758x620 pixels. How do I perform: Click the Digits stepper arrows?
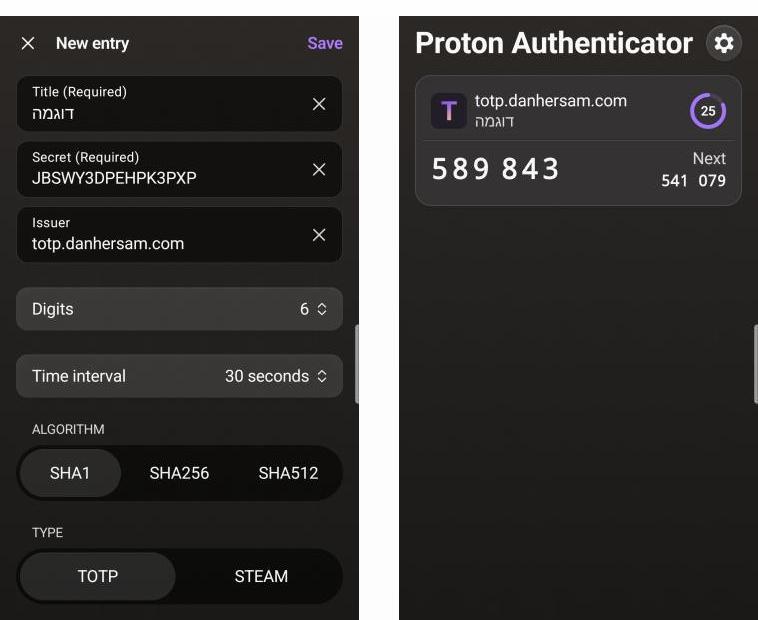(322, 309)
